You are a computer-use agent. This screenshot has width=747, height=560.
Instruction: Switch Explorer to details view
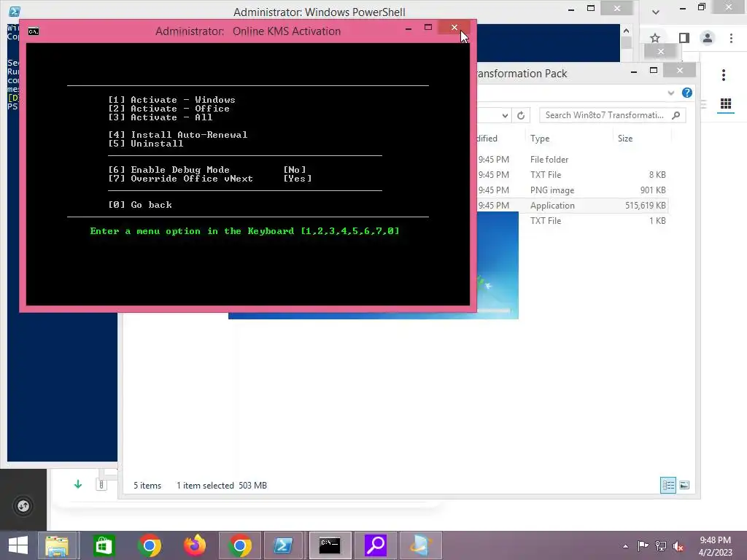668,485
